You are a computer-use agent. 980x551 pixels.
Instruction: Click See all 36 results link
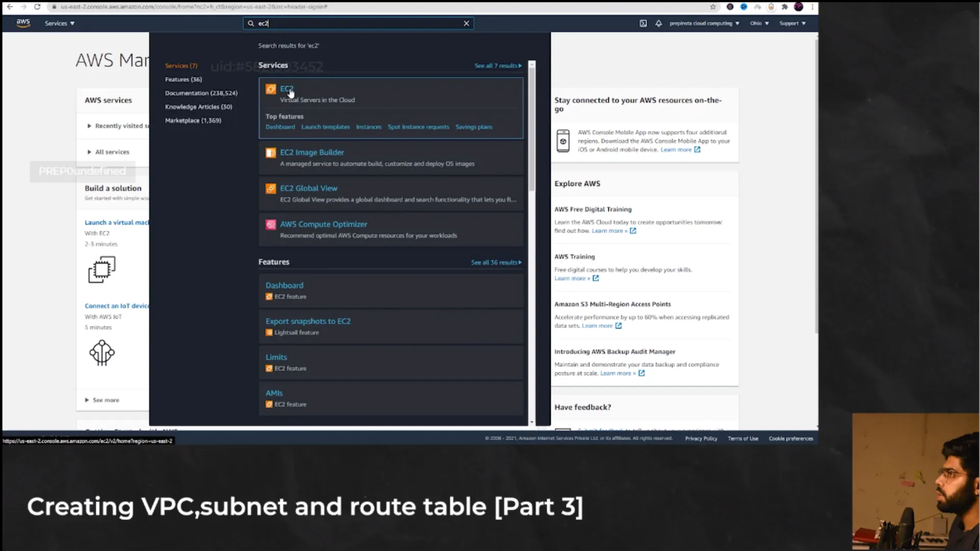coord(496,262)
